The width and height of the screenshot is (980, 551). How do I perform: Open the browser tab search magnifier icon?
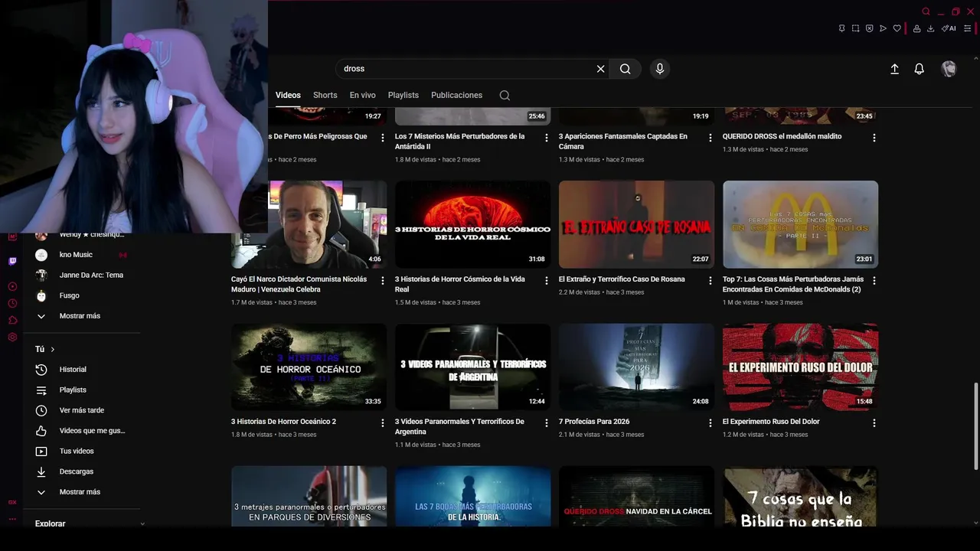pyautogui.click(x=926, y=11)
